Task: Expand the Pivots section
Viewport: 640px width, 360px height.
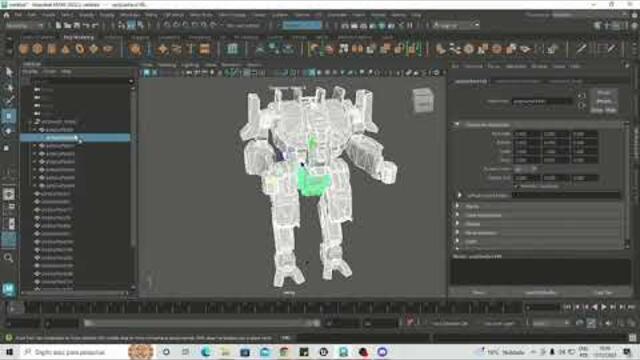Action: click(x=458, y=207)
